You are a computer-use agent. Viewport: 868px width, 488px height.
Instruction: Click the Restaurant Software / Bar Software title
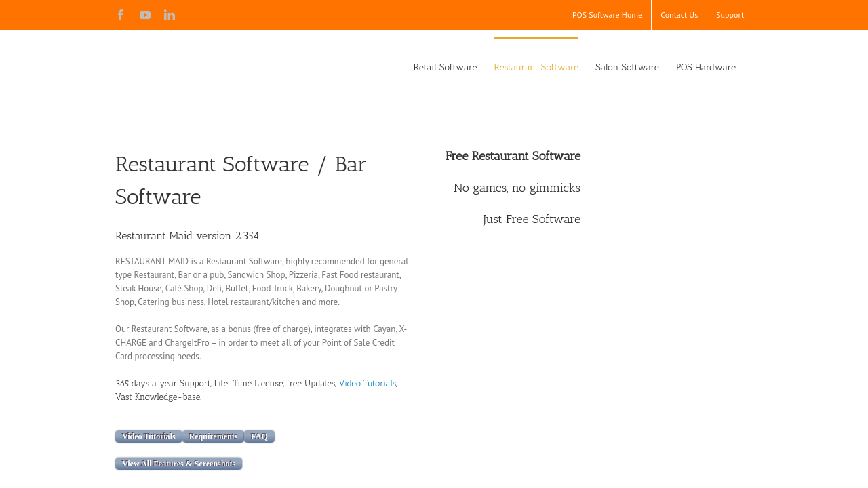241,180
